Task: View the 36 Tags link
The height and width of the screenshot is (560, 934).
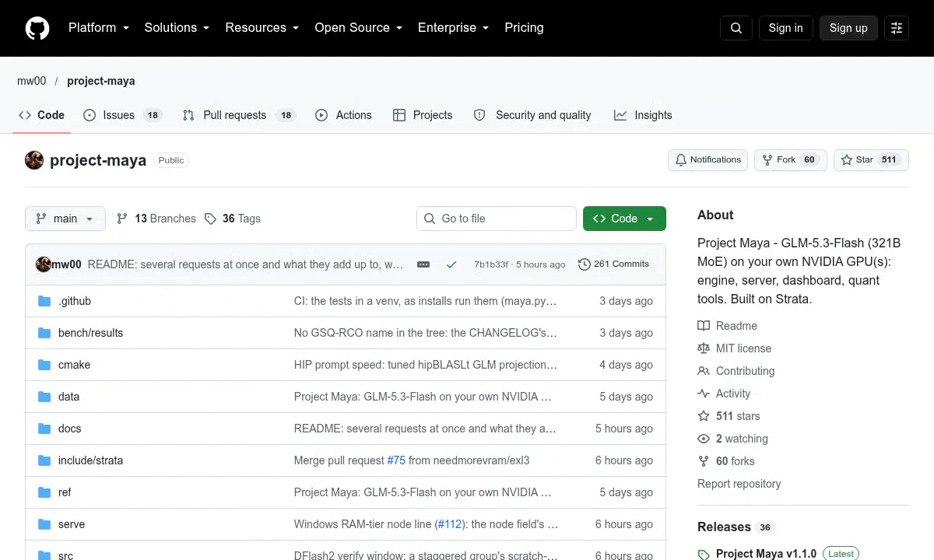Action: pos(233,219)
